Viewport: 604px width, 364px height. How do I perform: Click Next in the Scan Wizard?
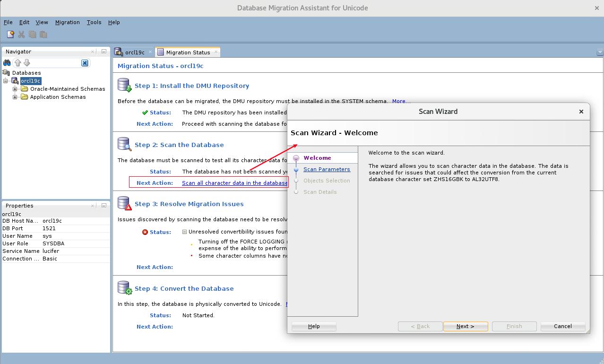pos(466,326)
